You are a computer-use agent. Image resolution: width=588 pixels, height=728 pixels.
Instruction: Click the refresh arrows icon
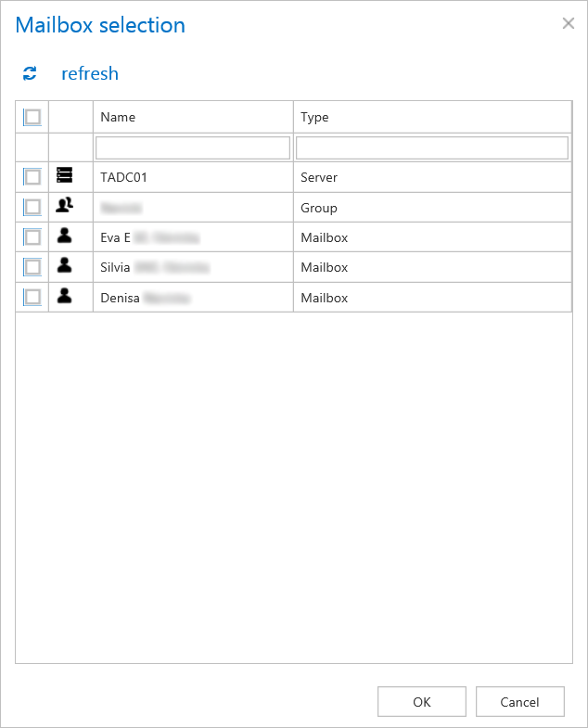30,74
